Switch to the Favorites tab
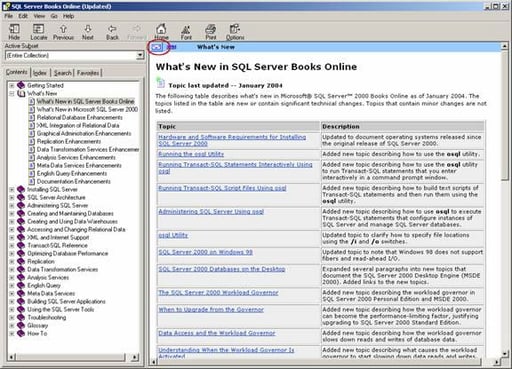This screenshot has height=369, width=512. click(88, 73)
